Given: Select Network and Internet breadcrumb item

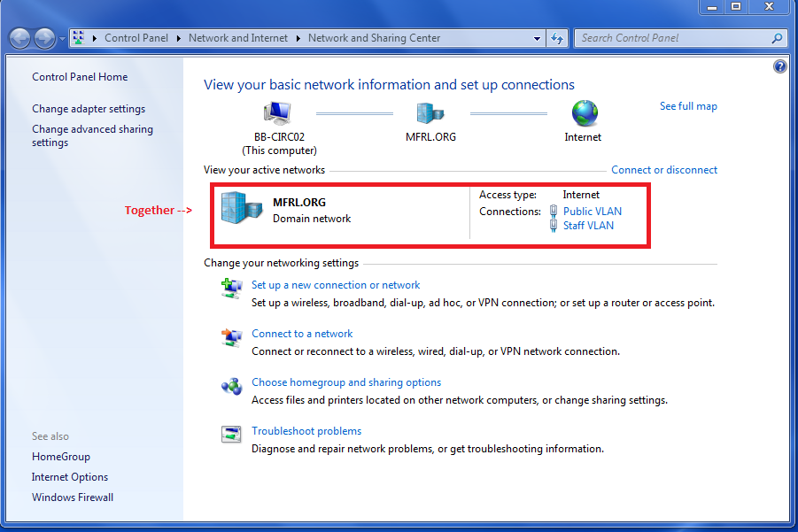Looking at the screenshot, I should point(237,38).
